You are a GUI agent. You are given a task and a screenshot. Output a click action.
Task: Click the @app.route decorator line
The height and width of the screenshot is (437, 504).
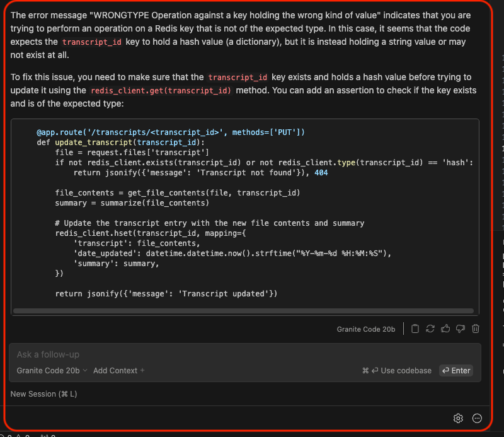(x=170, y=132)
